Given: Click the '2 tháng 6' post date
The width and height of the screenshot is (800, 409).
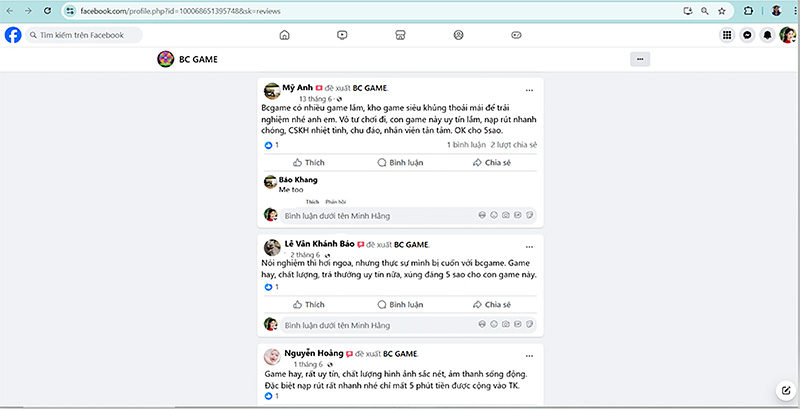Looking at the screenshot, I should pos(305,255).
